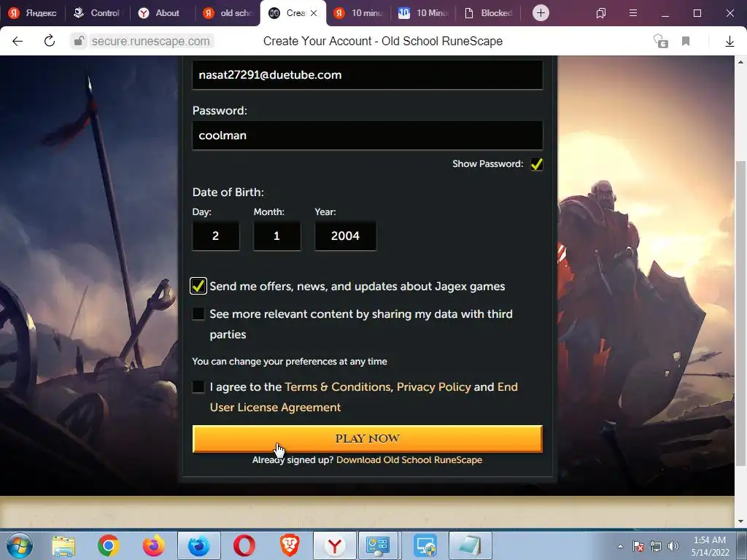Click the page scrollbar down arrow
Screen dimensions: 747x560
[741, 521]
